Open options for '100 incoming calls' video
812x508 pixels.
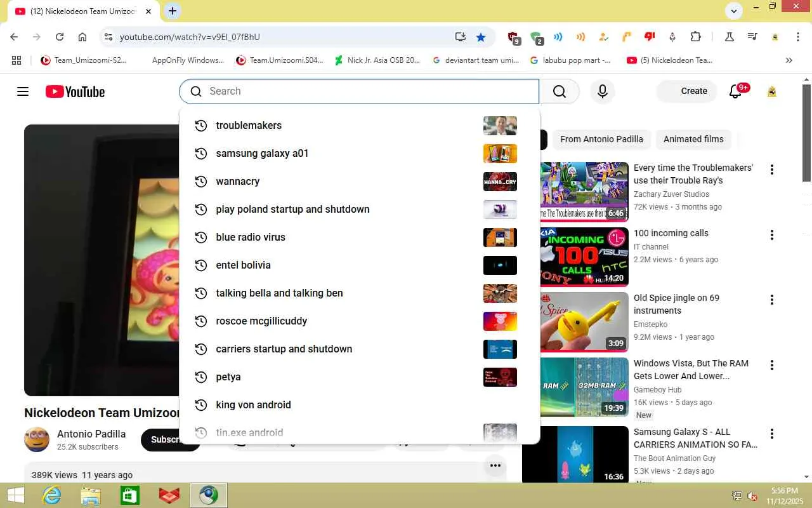(x=772, y=235)
